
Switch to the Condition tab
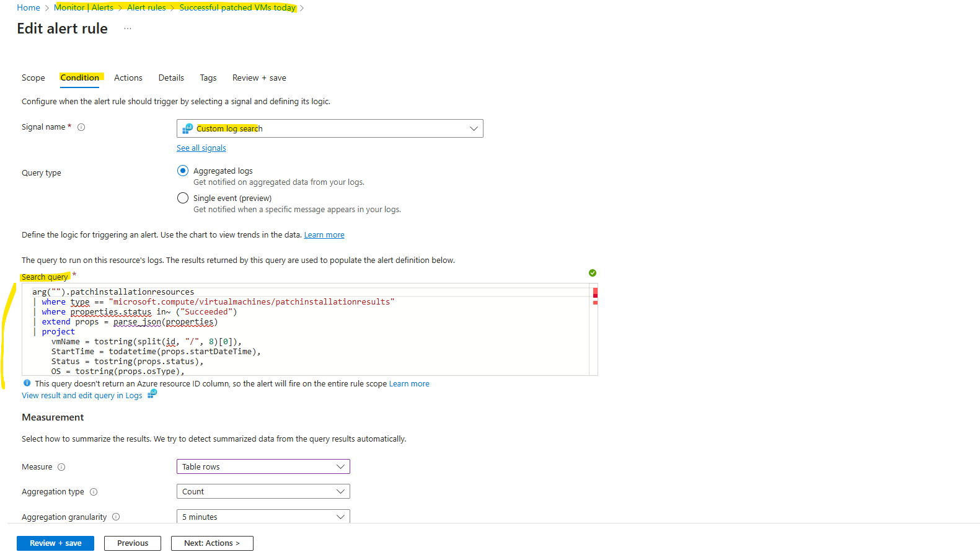(x=79, y=78)
